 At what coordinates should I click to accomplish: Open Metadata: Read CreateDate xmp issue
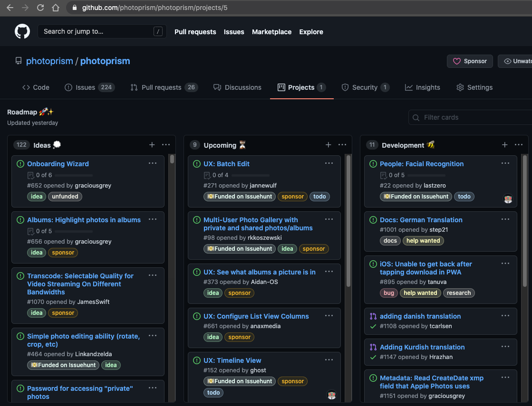tap(432, 382)
